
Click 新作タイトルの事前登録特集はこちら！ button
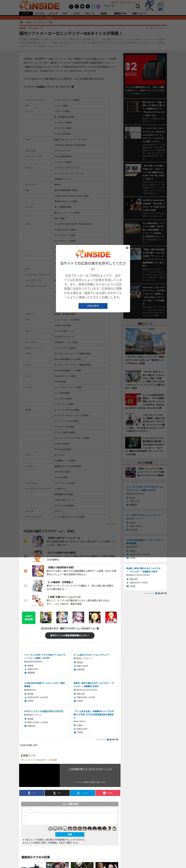70,635
